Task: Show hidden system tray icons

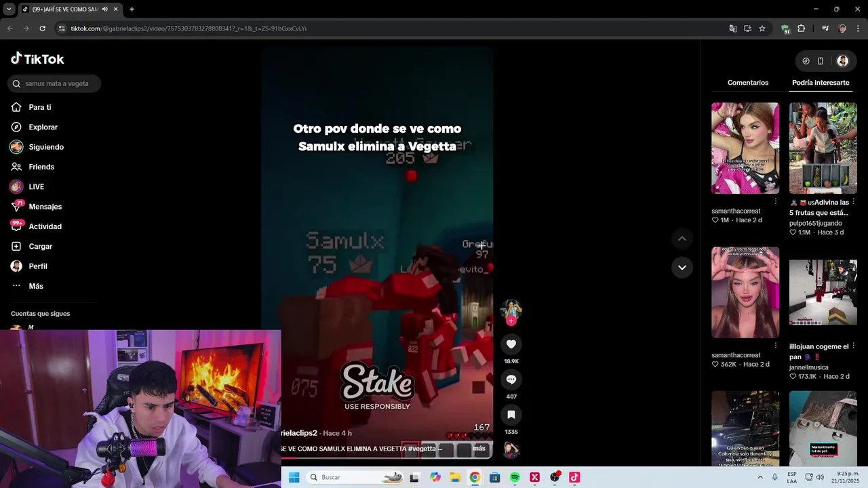Action: [x=760, y=477]
